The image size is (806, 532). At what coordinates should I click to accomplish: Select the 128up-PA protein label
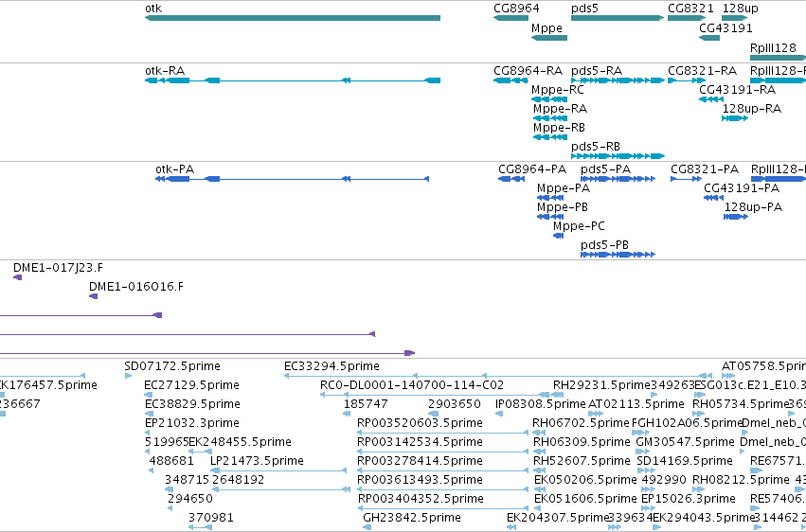754,207
